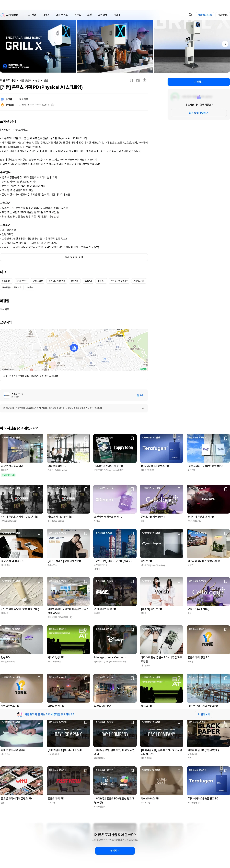
Task: Bookmark the Disney Manager, Local Contents card
Action: (x=132, y=630)
